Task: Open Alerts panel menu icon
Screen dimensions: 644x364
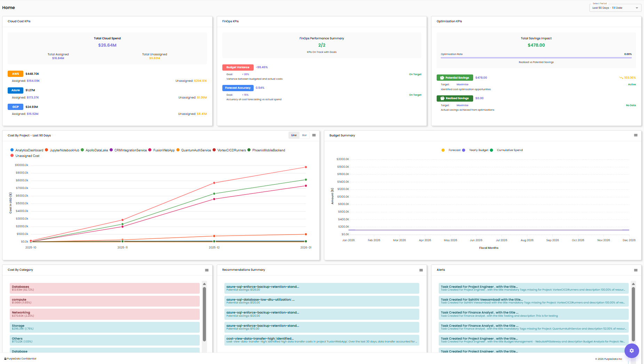Action: click(636, 270)
